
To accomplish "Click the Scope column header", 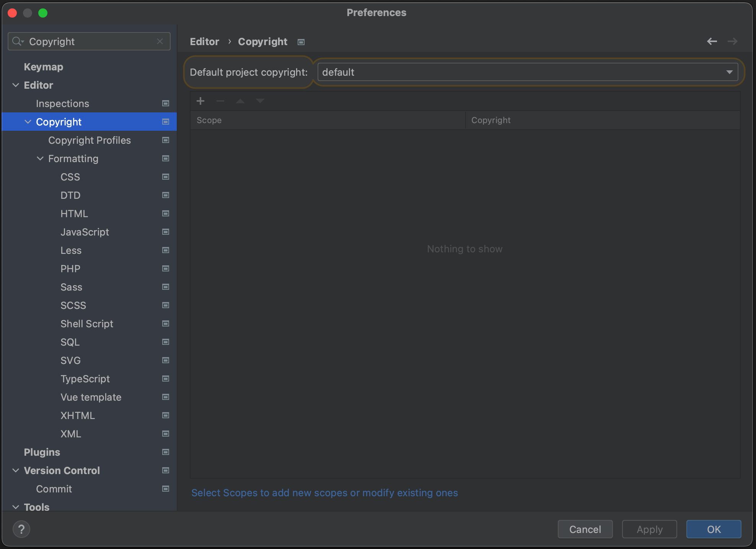I will click(x=327, y=120).
